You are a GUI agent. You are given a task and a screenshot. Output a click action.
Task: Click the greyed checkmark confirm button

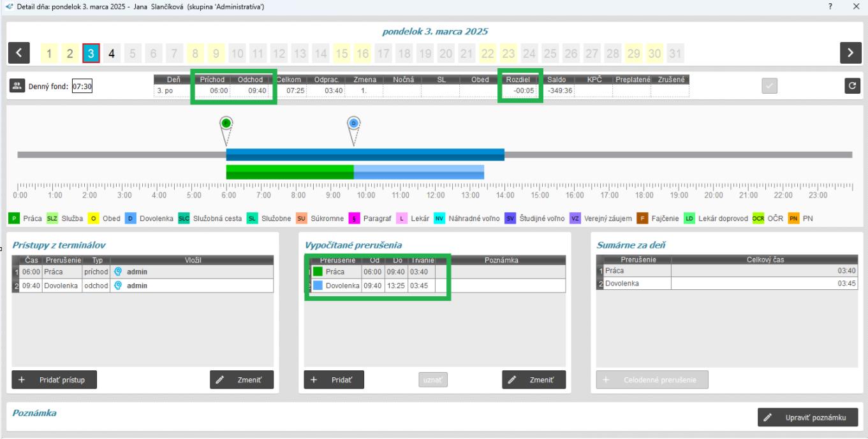pos(770,86)
